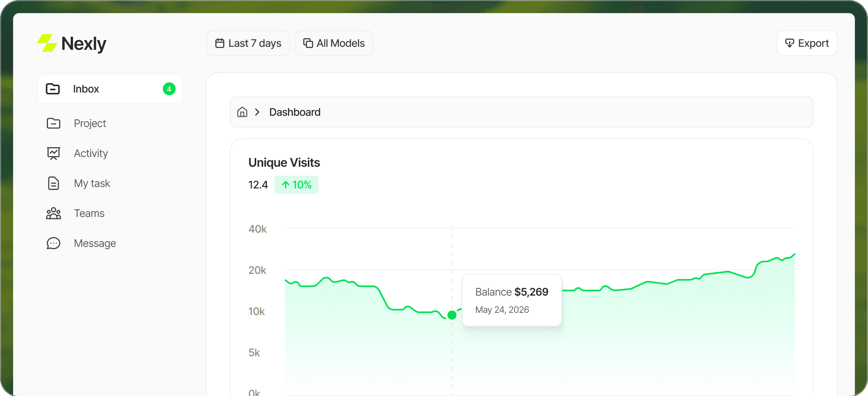Image resolution: width=868 pixels, height=396 pixels.
Task: Click the 40k axis label
Action: click(x=258, y=229)
